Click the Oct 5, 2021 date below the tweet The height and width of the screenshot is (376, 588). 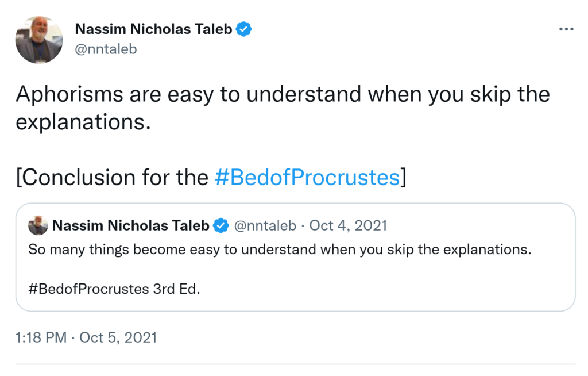[118, 337]
